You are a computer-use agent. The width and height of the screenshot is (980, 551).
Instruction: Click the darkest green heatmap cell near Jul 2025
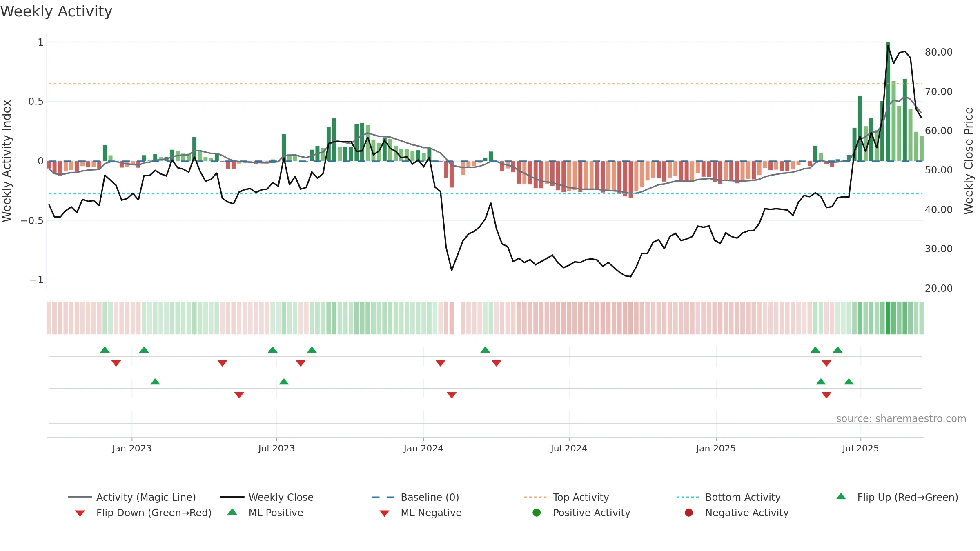tap(888, 318)
